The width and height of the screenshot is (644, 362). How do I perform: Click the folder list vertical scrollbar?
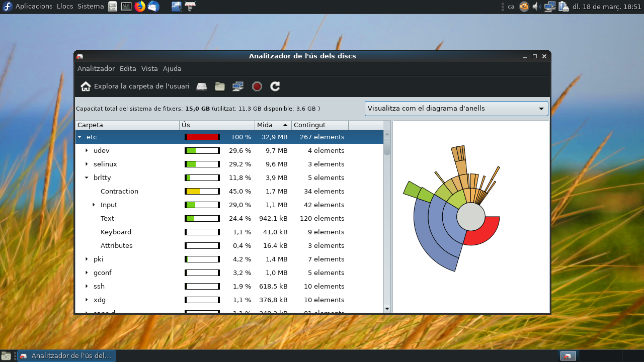tap(387, 221)
